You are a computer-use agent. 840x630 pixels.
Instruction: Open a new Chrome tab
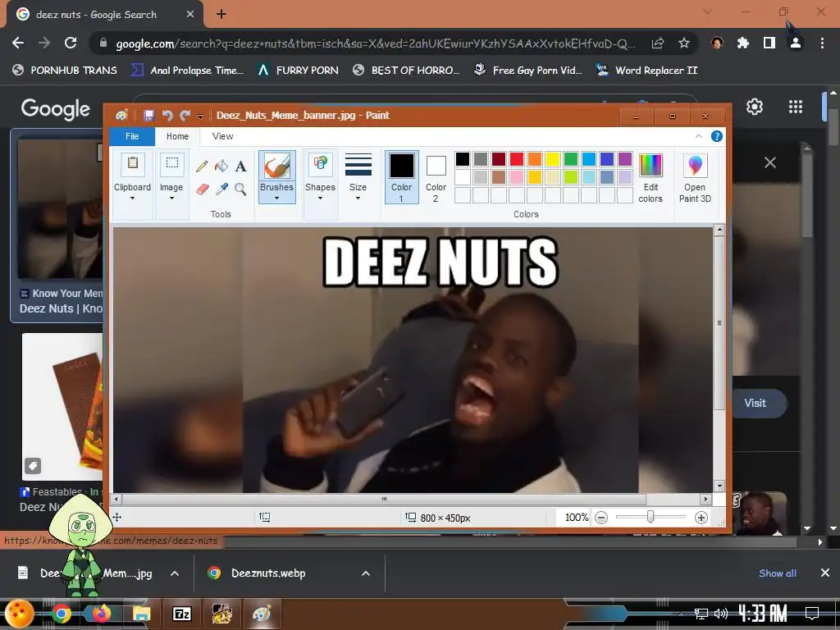[x=221, y=15]
